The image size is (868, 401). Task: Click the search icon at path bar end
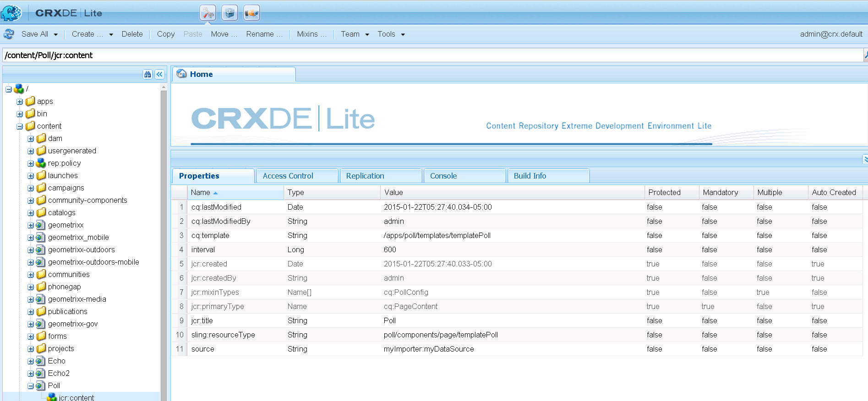pyautogui.click(x=865, y=55)
